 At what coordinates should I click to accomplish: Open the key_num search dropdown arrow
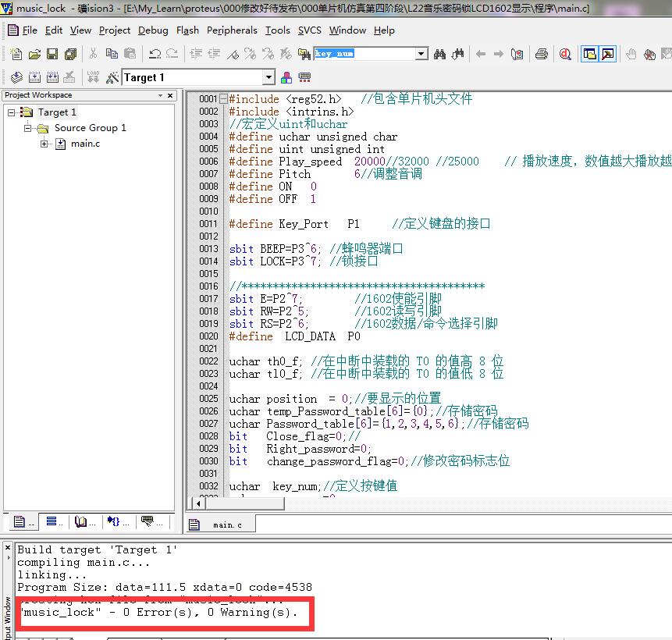(x=421, y=54)
